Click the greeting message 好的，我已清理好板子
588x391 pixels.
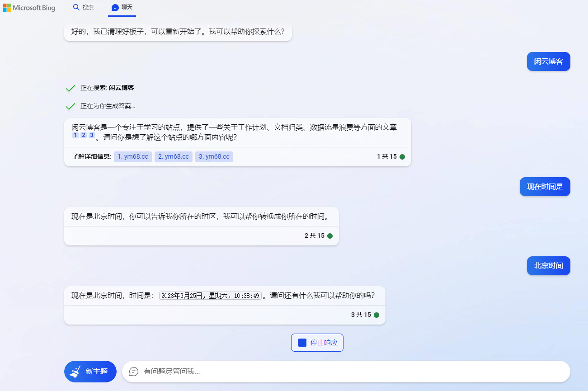click(178, 32)
